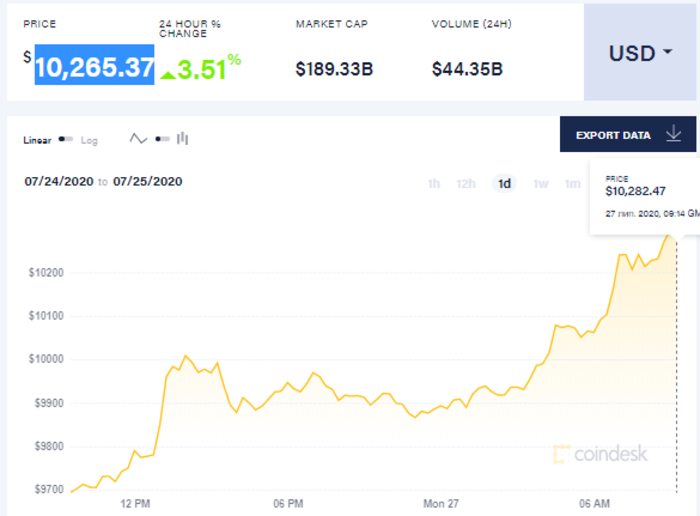Click the download arrow icon in Export Data
This screenshot has width=700, height=516.
pyautogui.click(x=673, y=134)
